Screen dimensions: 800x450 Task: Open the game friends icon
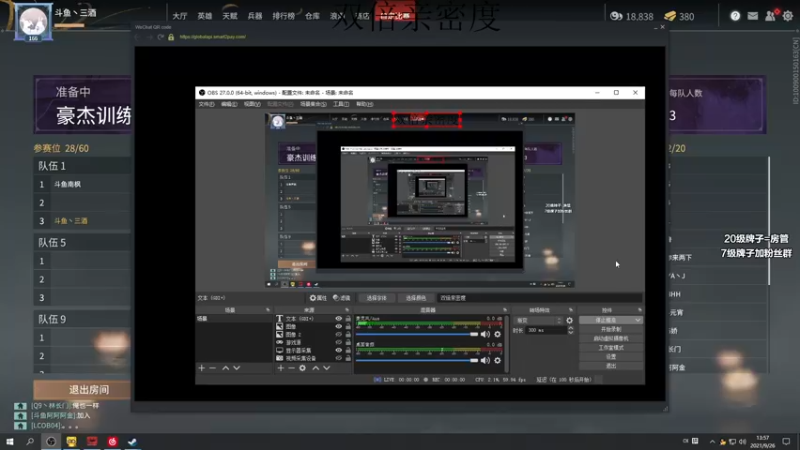(x=770, y=16)
